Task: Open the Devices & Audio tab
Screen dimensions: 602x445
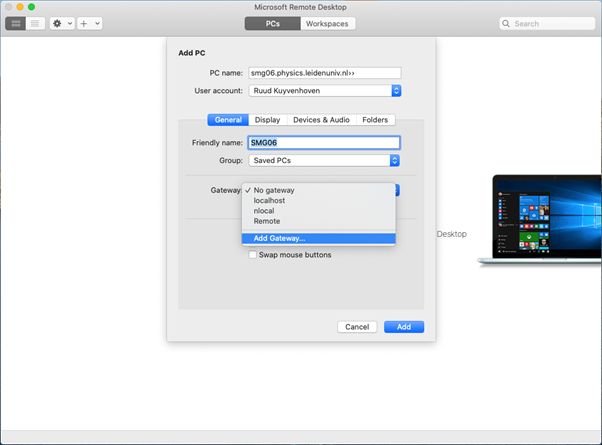Action: tap(321, 120)
